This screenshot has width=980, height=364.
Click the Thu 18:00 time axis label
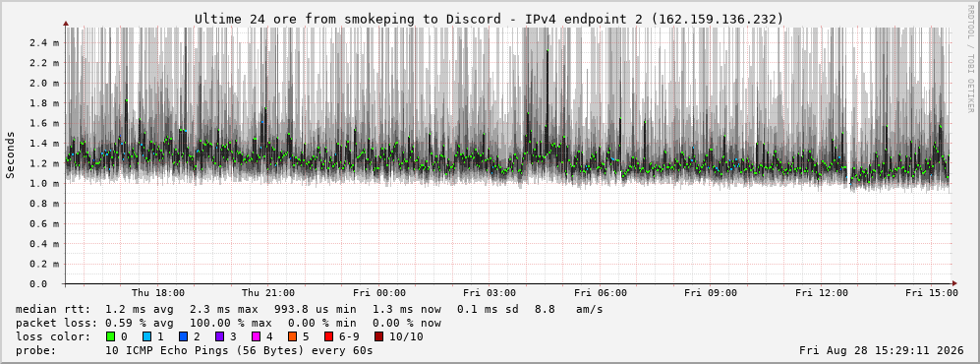(x=158, y=293)
